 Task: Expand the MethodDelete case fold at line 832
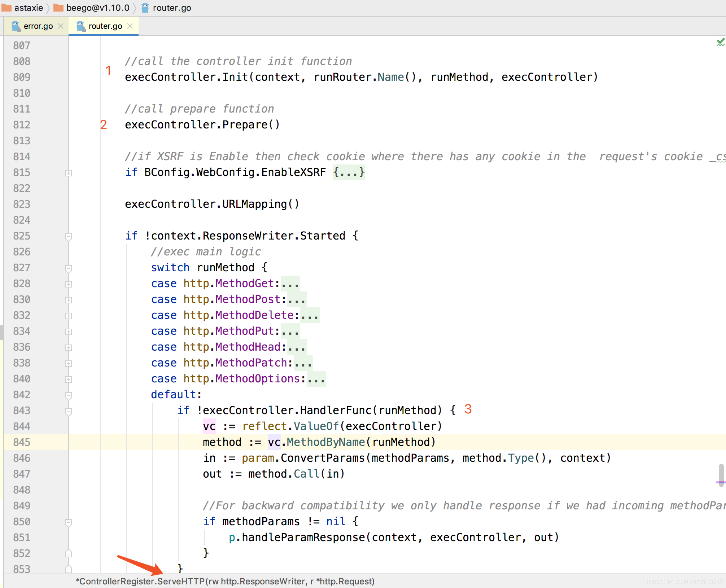point(68,316)
